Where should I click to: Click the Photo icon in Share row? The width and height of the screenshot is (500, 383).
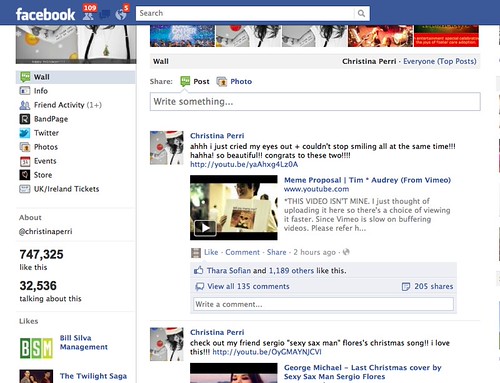coord(221,81)
